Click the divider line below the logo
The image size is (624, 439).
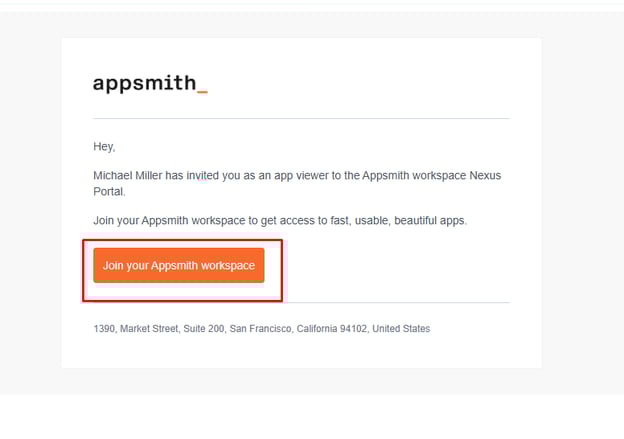(x=300, y=119)
